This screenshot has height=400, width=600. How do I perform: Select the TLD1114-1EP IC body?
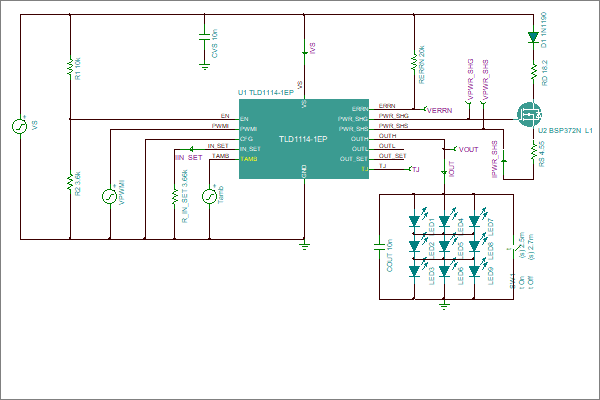304,139
